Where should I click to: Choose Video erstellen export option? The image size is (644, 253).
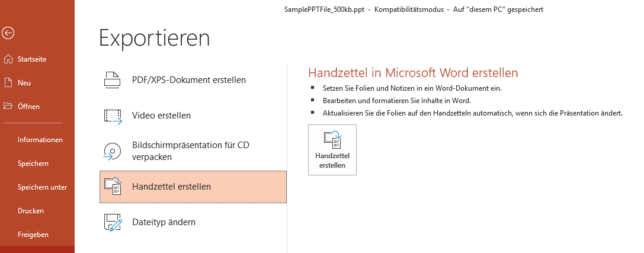(x=161, y=116)
